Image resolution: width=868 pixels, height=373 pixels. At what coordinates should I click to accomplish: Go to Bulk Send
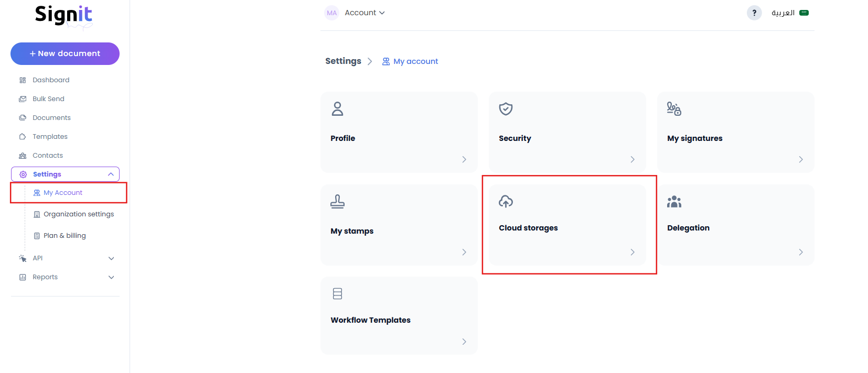tap(48, 99)
